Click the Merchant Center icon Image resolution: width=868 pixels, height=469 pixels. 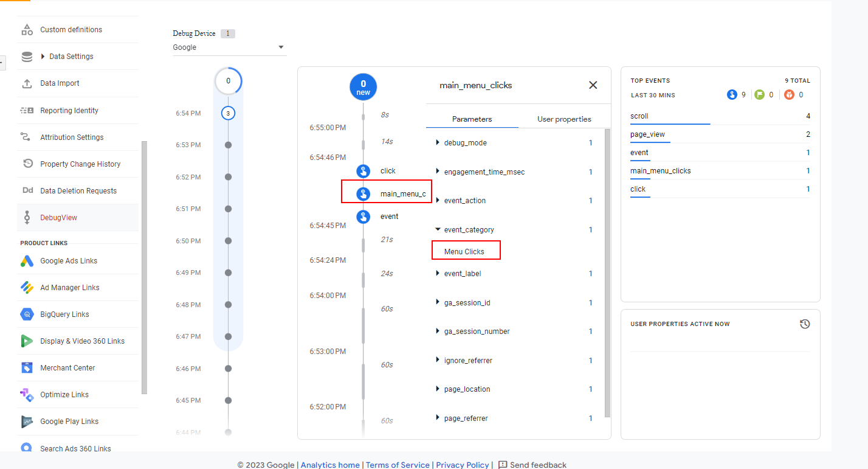(x=27, y=368)
